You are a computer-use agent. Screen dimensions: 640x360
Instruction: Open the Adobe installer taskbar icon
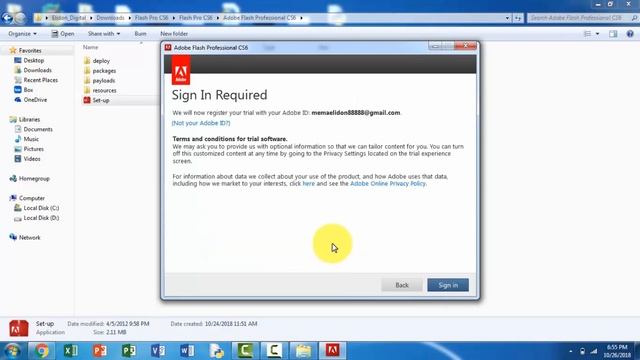coord(332,351)
